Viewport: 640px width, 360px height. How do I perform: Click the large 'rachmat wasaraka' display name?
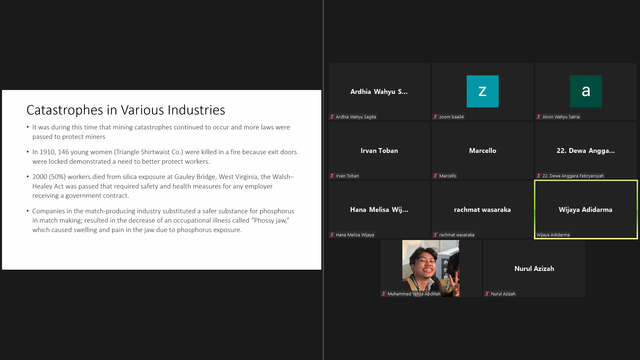click(482, 209)
